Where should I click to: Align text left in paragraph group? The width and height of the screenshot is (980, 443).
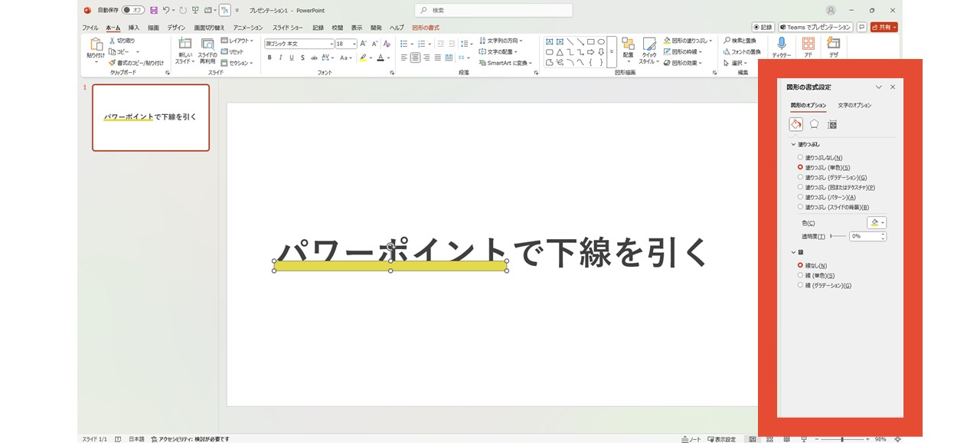(x=403, y=57)
